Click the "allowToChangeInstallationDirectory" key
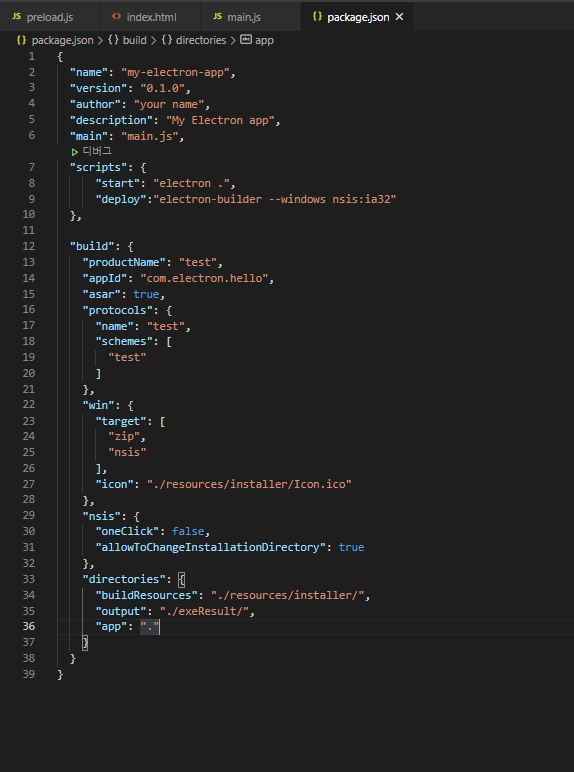This screenshot has width=574, height=772. pos(211,547)
